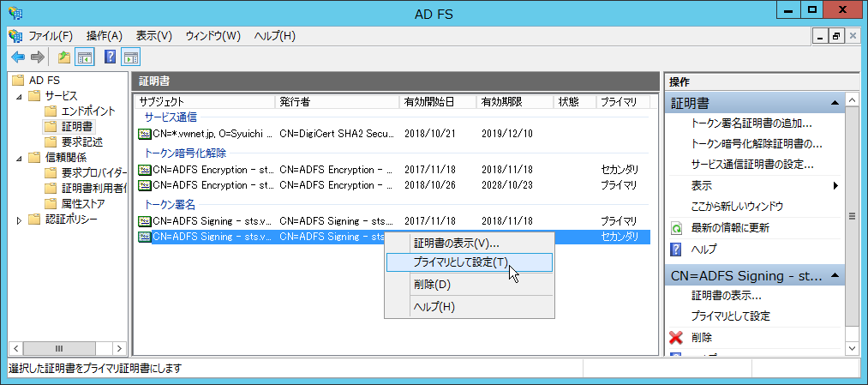Sort by 有効開始日 column header
868x385 pixels.
437,102
